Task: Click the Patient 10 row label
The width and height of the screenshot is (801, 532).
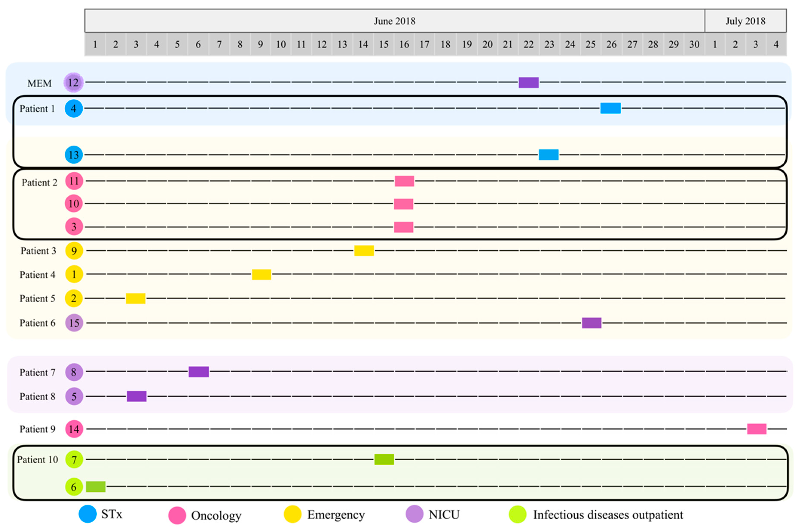Action: (37, 460)
